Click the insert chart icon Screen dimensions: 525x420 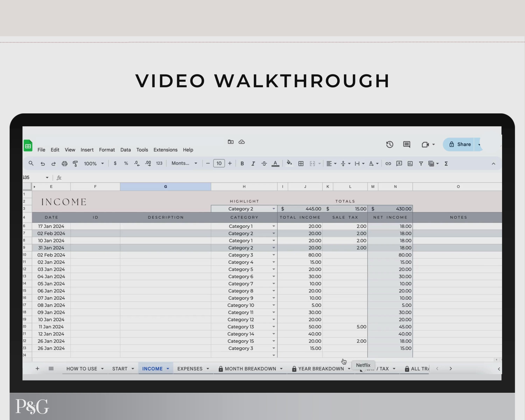[x=410, y=164]
